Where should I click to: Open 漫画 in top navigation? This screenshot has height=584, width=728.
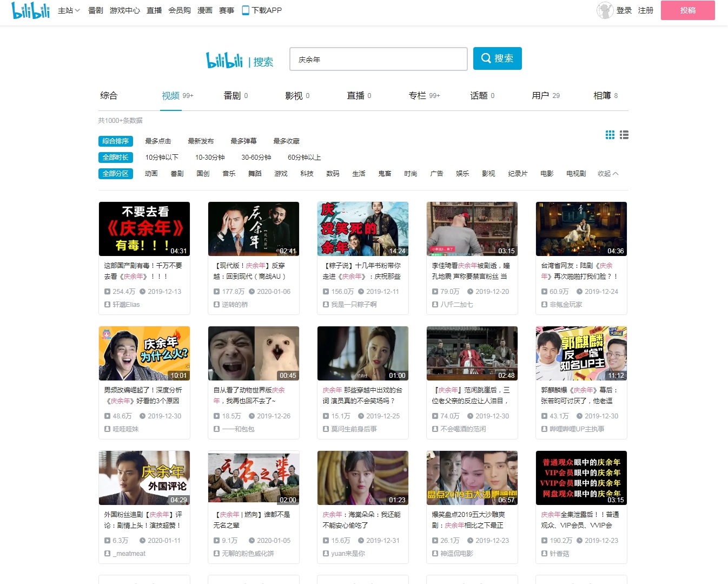205,10
